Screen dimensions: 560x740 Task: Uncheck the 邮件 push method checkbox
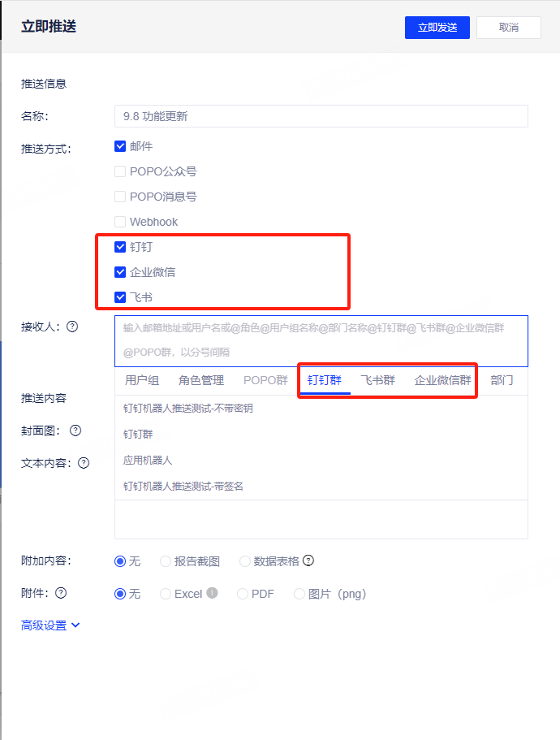(x=120, y=147)
